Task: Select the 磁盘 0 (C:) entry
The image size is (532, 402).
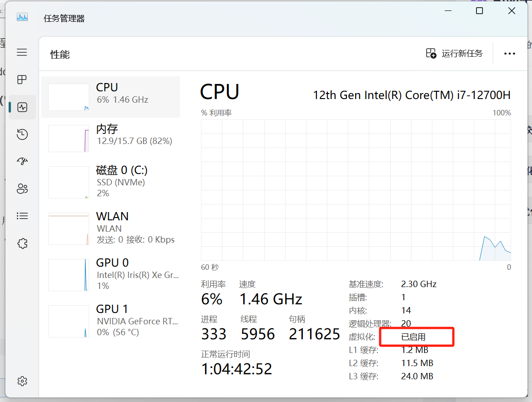Action: (111, 182)
